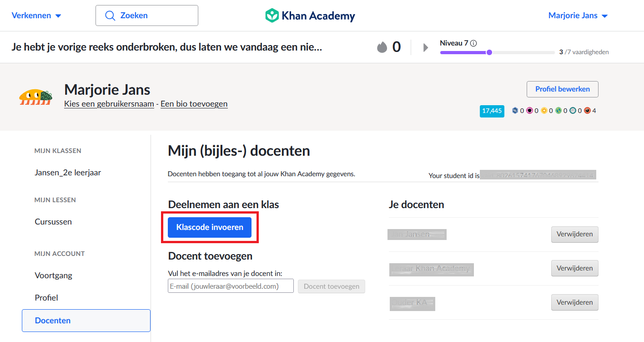Viewport: 644px width, 342px height.
Task: Click the sun badge icon
Action: (544, 111)
